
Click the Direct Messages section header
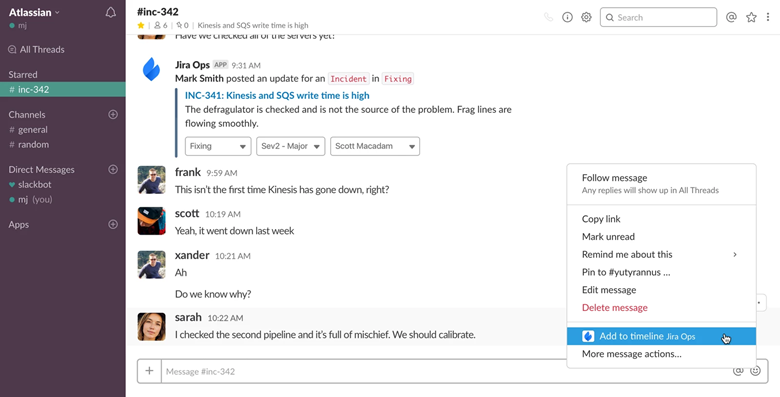coord(41,170)
